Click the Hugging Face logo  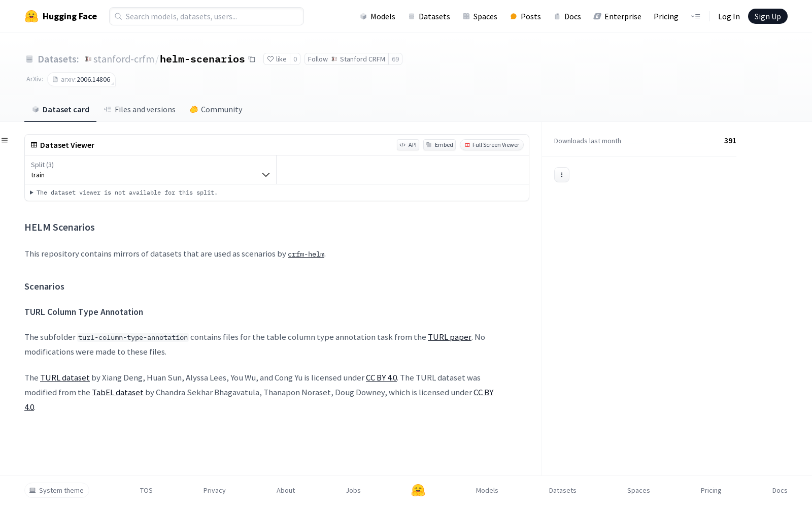tap(61, 16)
